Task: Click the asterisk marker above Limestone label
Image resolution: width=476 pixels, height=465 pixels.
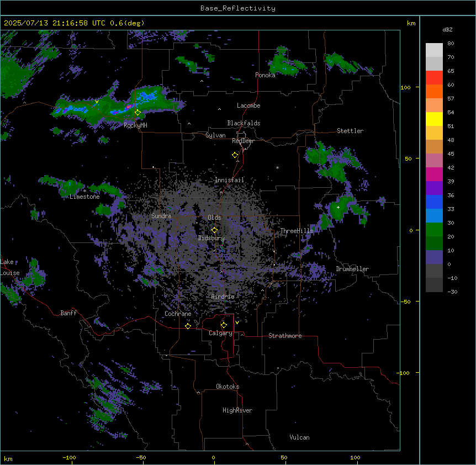Action: click(x=84, y=191)
